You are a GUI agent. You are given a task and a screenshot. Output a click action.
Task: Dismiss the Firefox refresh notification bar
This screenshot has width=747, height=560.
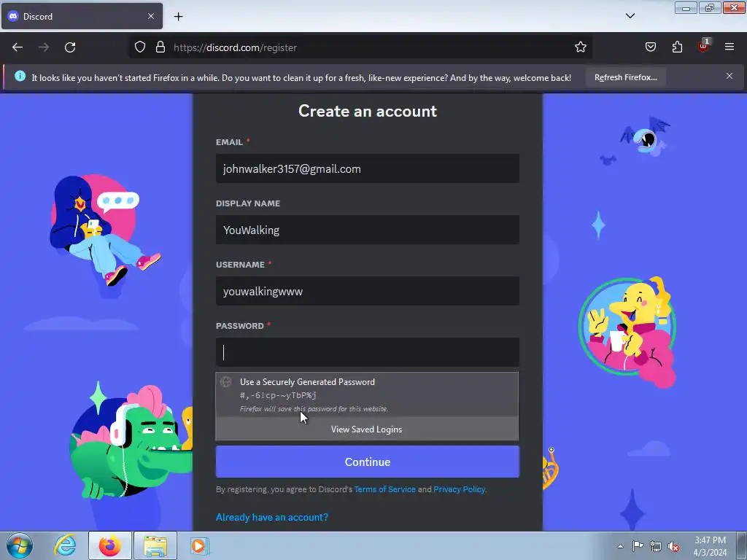(x=729, y=76)
